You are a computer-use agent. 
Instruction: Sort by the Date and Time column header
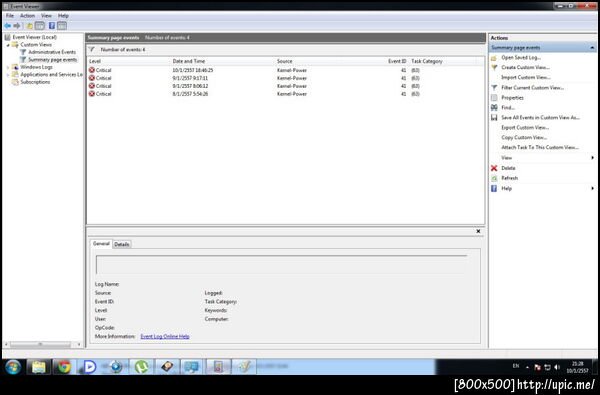pyautogui.click(x=223, y=61)
